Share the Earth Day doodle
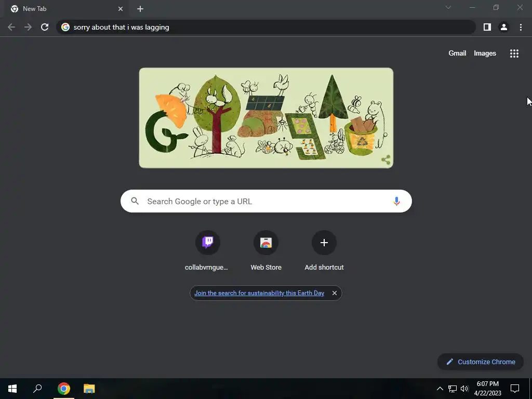 point(386,160)
